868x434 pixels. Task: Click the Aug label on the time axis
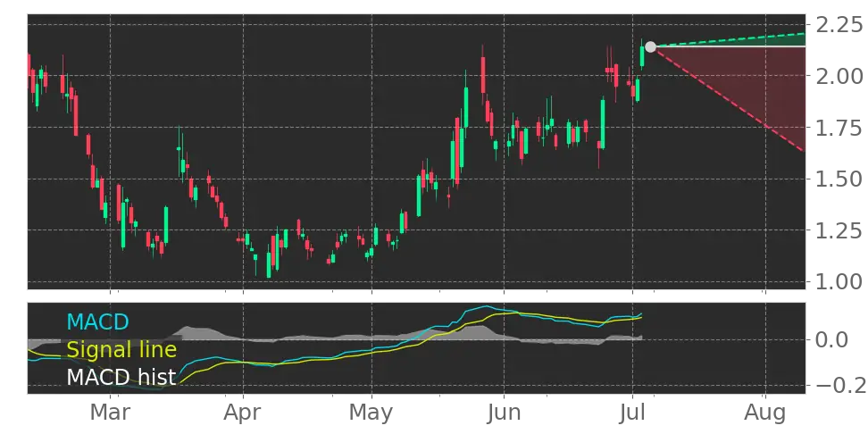pos(765,413)
